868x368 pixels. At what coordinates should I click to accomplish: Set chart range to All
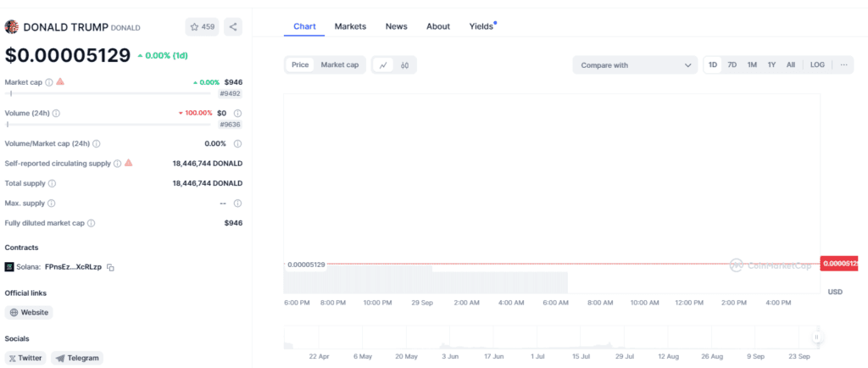coord(791,64)
